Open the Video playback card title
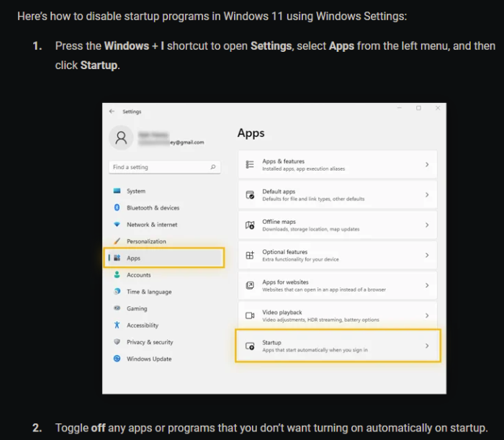 (282, 312)
